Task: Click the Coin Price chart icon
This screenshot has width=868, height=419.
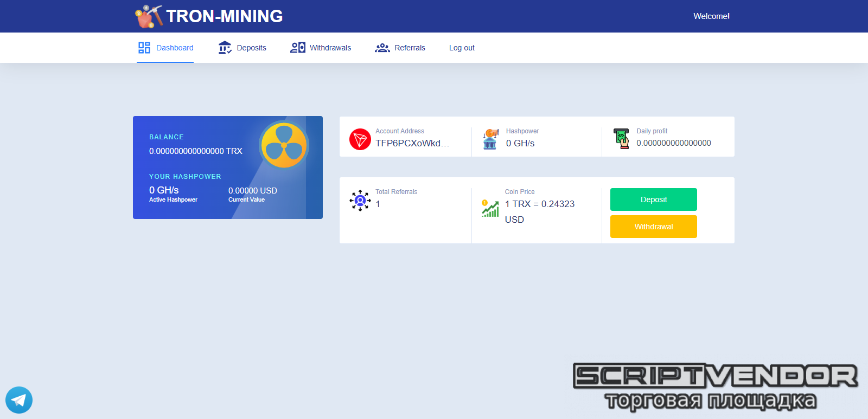Action: coord(490,208)
